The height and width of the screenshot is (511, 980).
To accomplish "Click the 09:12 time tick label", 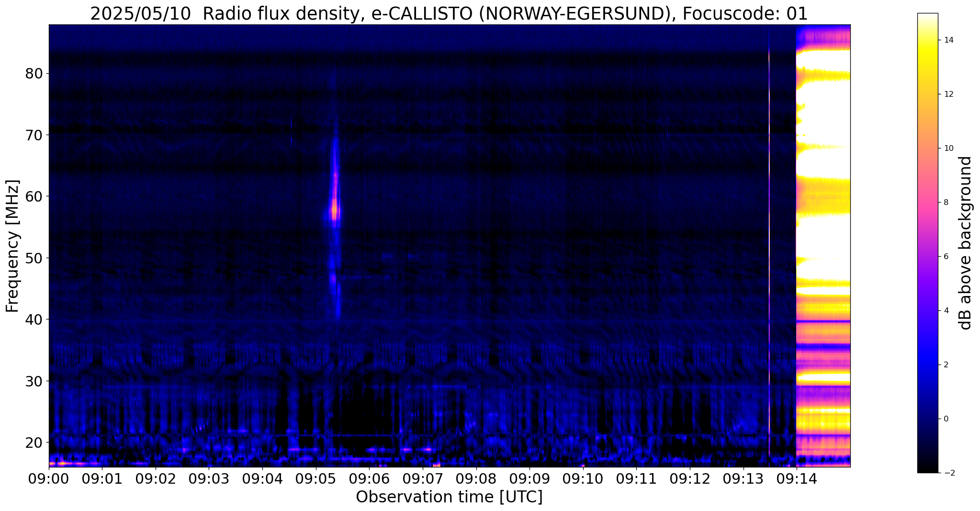I will coord(690,478).
